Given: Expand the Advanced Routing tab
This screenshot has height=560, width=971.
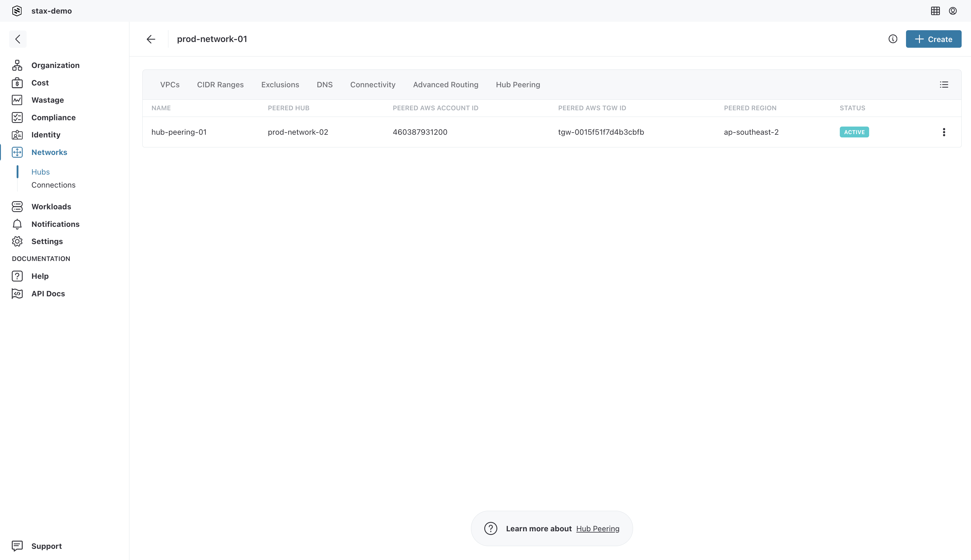Looking at the screenshot, I should point(446,85).
